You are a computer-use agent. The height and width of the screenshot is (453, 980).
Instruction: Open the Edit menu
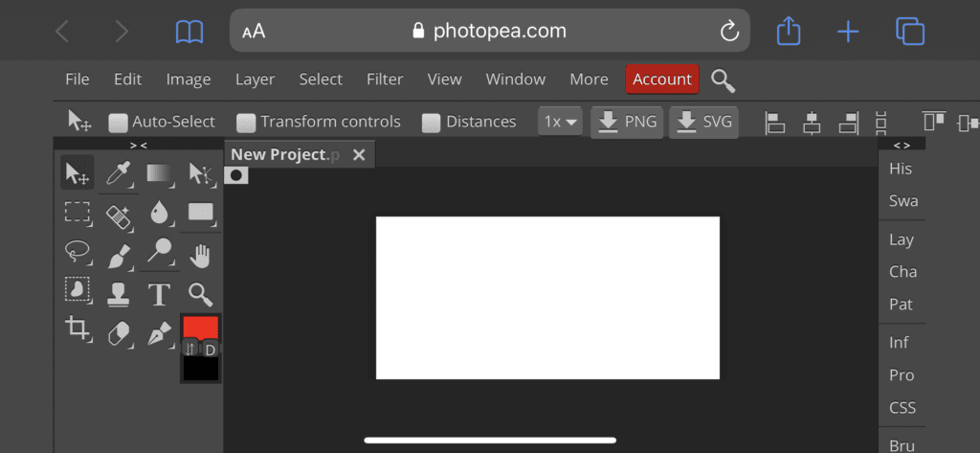pyautogui.click(x=127, y=79)
